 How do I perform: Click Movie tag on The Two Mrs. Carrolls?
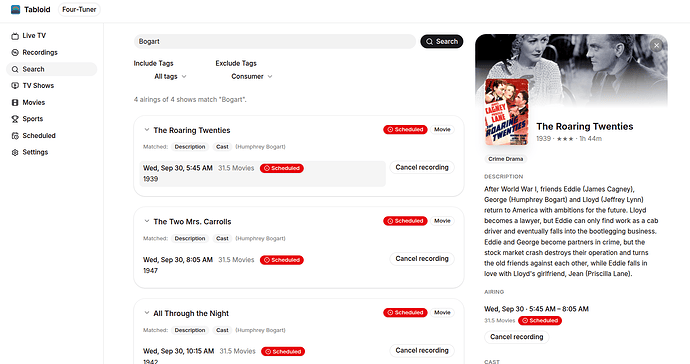442,221
